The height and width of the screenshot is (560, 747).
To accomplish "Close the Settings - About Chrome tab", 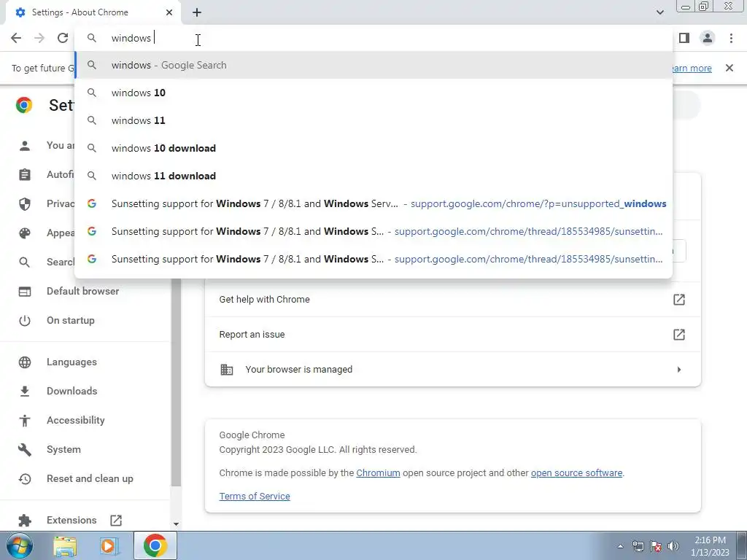I will point(169,12).
